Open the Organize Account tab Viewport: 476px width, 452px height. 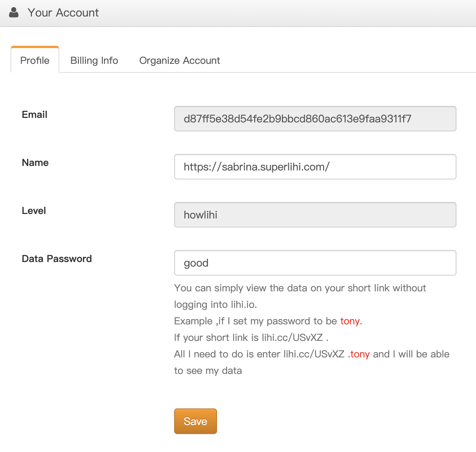point(179,60)
